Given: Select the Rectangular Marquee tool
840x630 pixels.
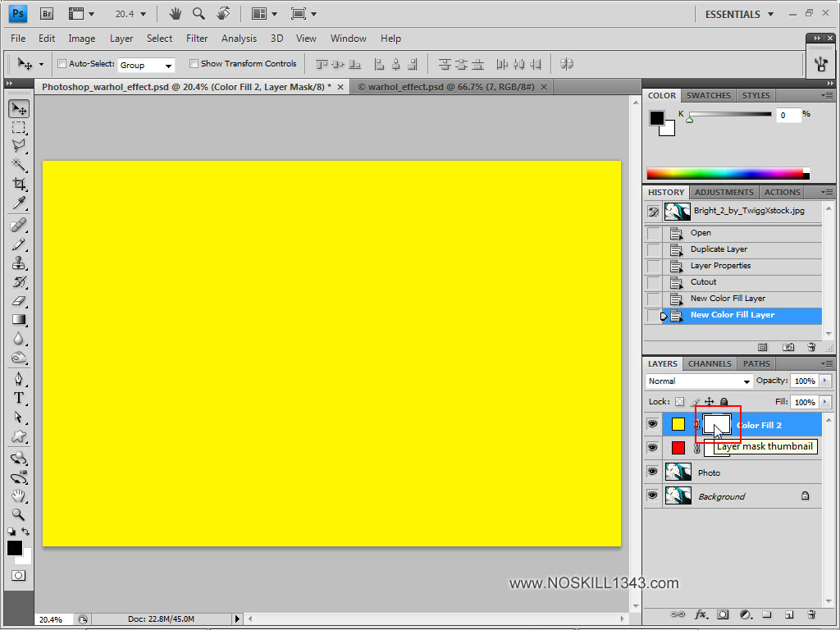Looking at the screenshot, I should [x=19, y=127].
